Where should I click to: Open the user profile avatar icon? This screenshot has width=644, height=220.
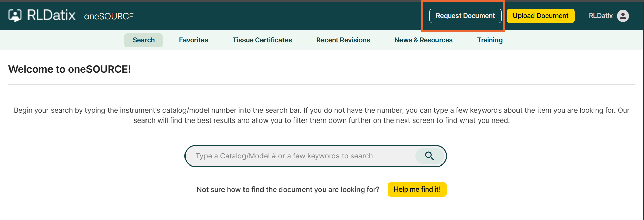click(623, 16)
